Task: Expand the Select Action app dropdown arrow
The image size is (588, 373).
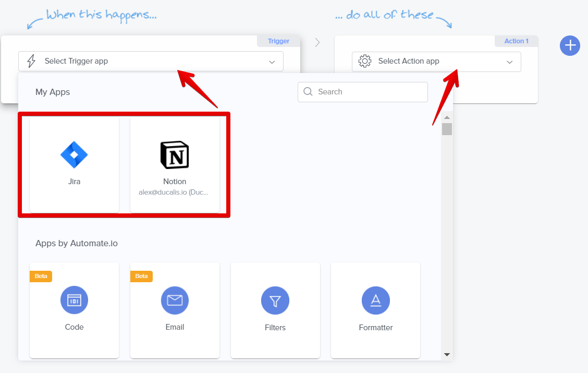Action: pos(509,62)
